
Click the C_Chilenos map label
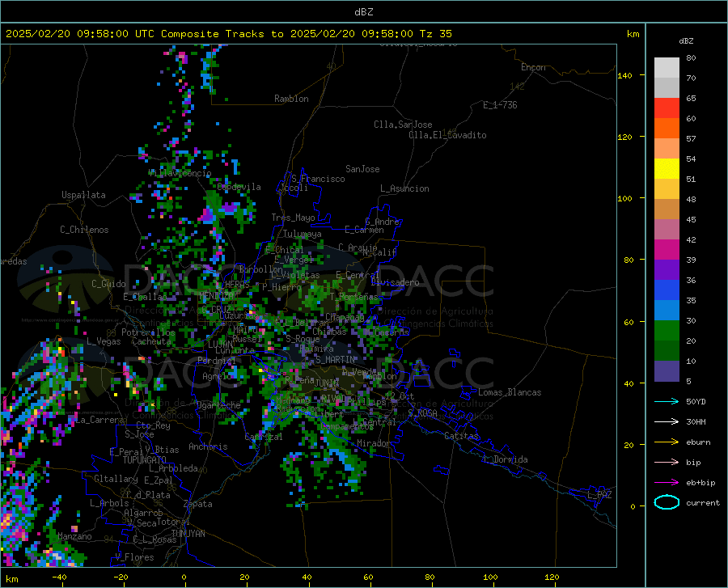click(84, 230)
